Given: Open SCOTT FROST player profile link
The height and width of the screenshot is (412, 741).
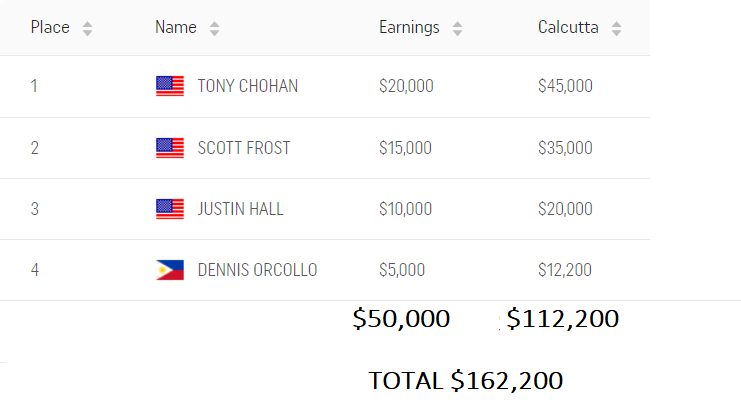Looking at the screenshot, I should (244, 148).
